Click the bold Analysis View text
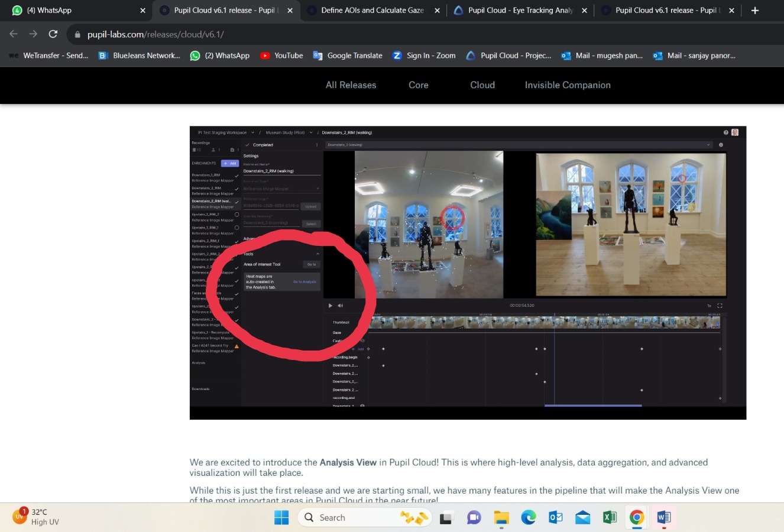784x532 pixels. (x=348, y=462)
